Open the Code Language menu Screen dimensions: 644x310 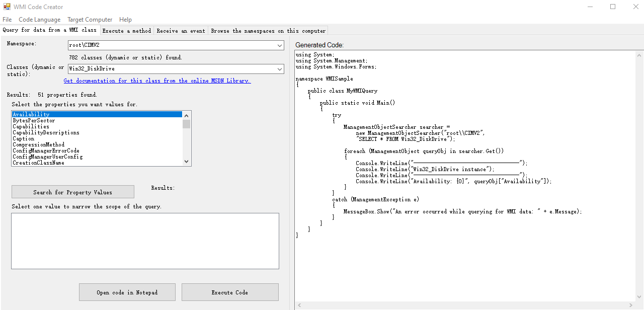tap(40, 20)
